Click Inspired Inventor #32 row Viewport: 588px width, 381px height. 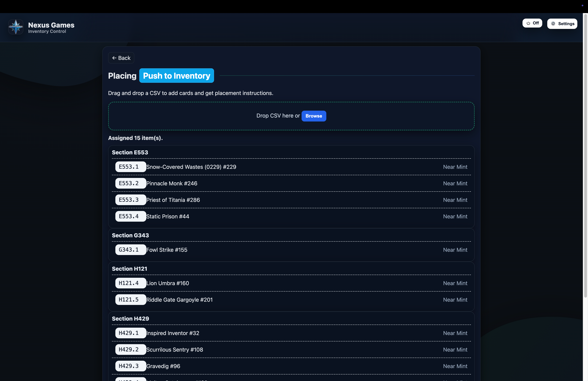pyautogui.click(x=173, y=333)
